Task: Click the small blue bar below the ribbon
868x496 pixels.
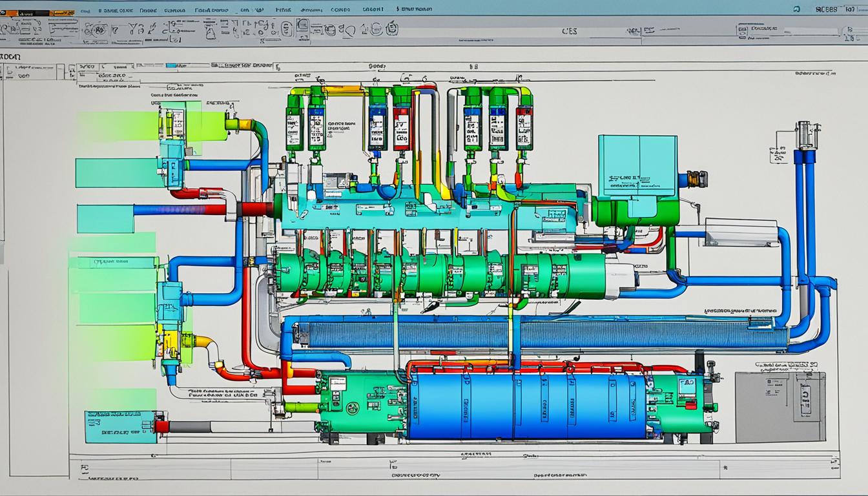Action: (171, 65)
